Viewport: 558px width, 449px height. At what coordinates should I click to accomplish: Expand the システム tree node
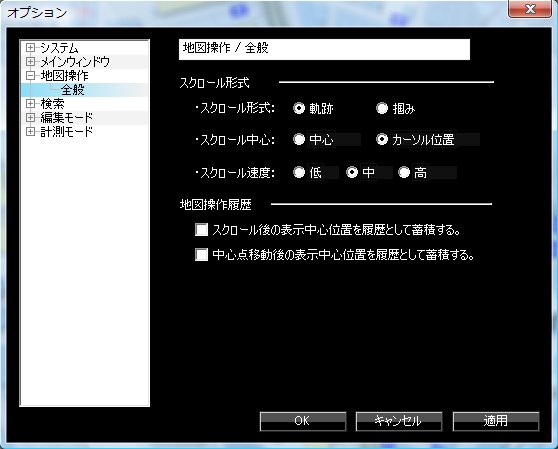(x=31, y=47)
